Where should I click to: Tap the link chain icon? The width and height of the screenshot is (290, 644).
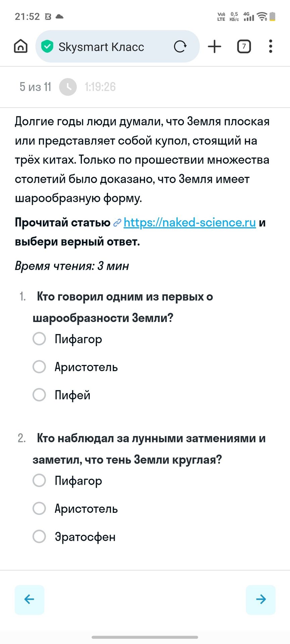[117, 223]
